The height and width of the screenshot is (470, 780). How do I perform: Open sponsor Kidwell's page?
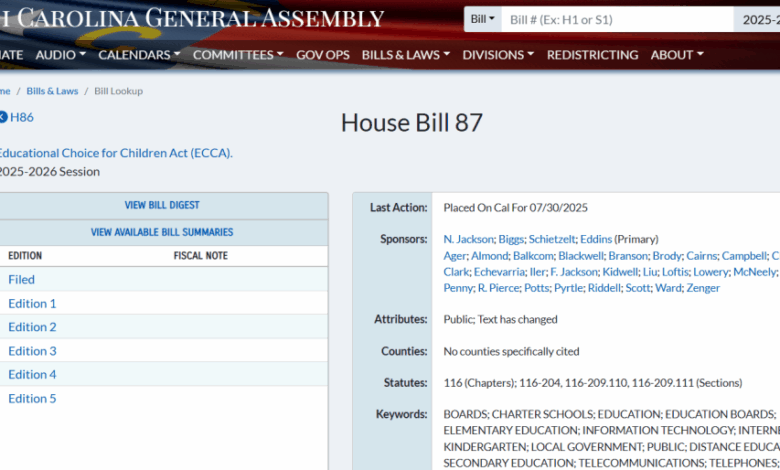click(620, 272)
